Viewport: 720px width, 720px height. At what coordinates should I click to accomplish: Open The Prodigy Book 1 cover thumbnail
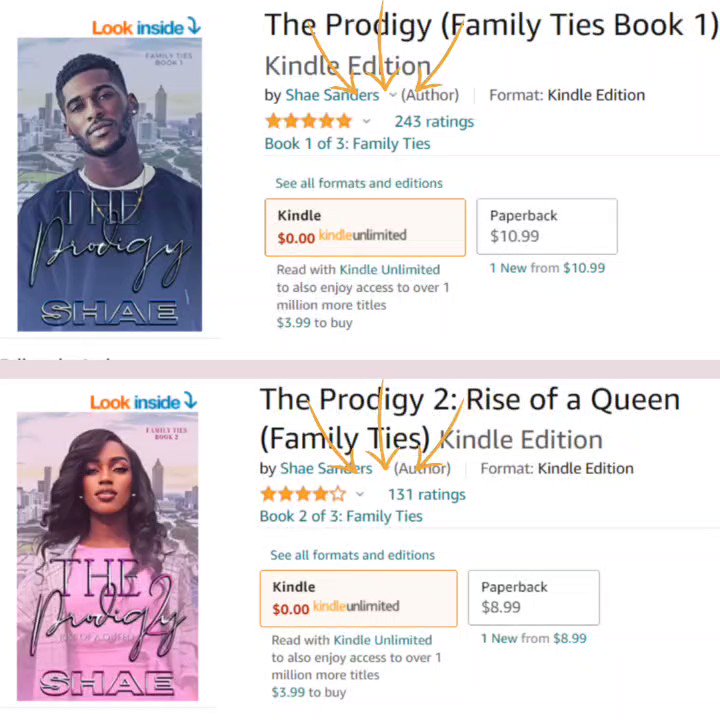(110, 185)
